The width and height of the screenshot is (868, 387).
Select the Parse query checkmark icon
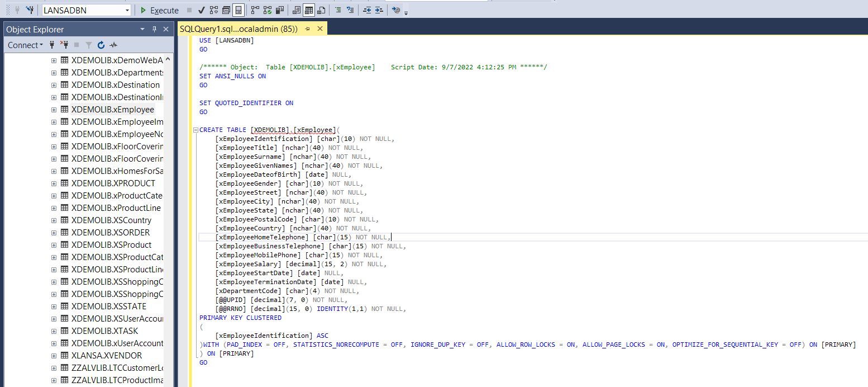(x=201, y=10)
